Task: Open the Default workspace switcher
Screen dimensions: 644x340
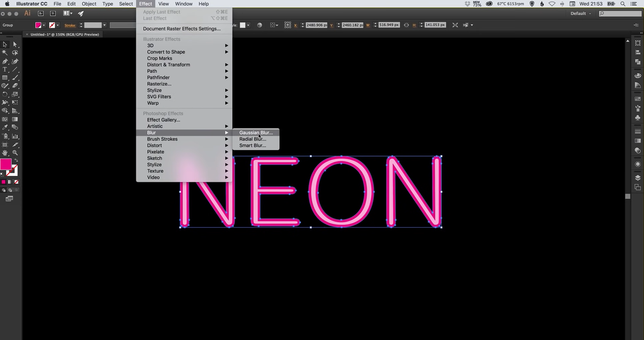Action: (581, 14)
